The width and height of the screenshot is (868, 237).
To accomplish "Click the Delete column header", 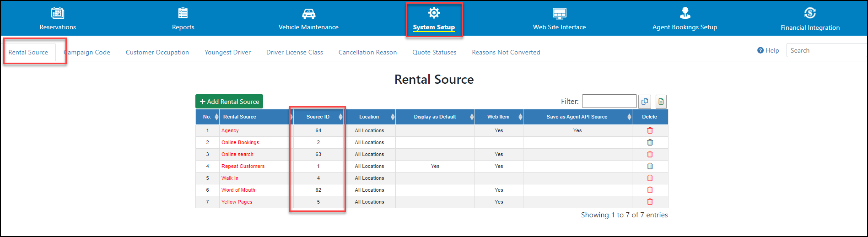I will coord(650,117).
